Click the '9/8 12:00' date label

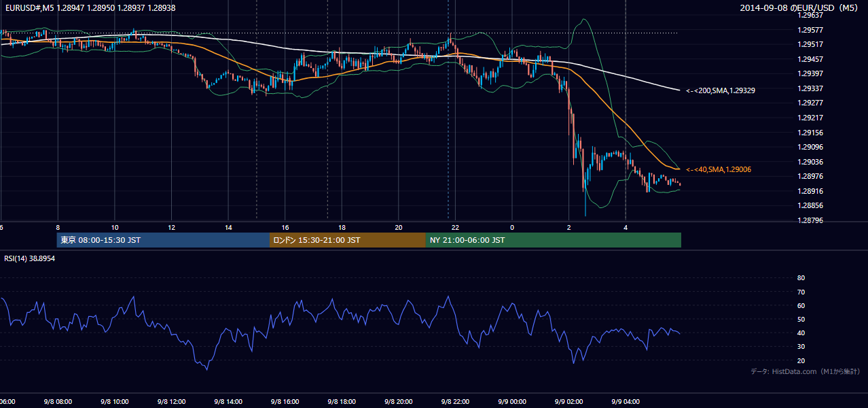(171, 402)
